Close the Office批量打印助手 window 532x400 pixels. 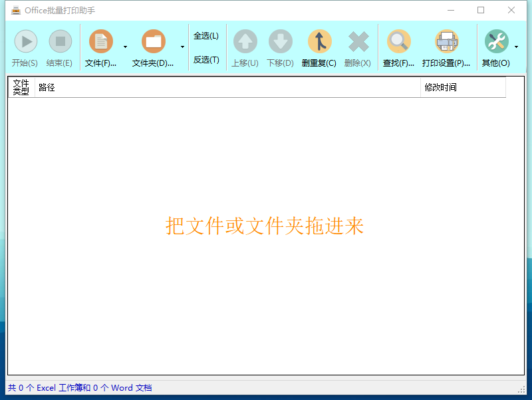pos(511,10)
